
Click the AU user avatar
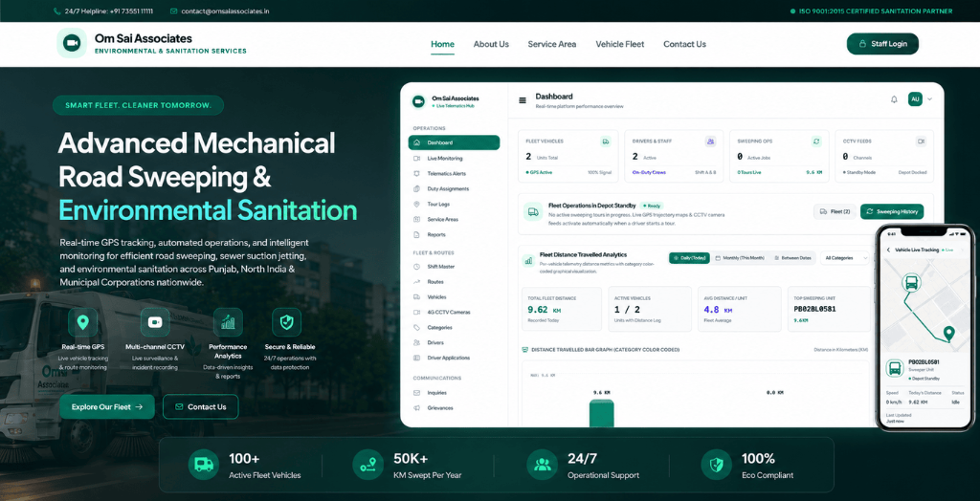click(915, 99)
